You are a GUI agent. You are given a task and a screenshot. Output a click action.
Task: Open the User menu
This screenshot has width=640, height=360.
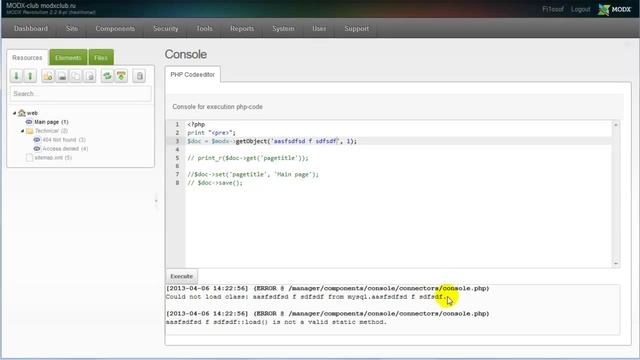coord(319,29)
